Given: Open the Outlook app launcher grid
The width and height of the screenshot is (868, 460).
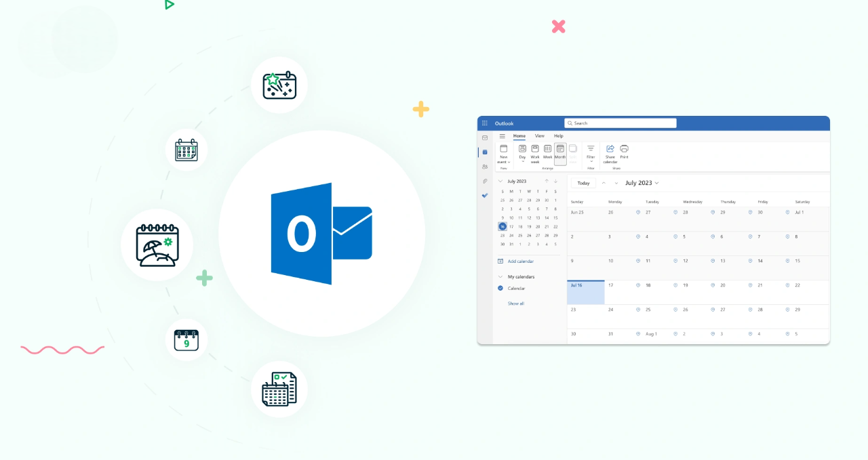Looking at the screenshot, I should point(485,123).
